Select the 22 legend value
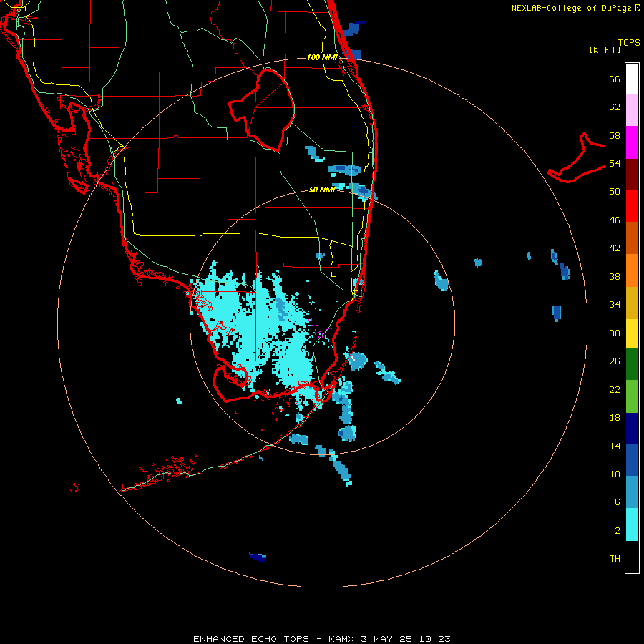The height and width of the screenshot is (644, 644). pos(615,389)
